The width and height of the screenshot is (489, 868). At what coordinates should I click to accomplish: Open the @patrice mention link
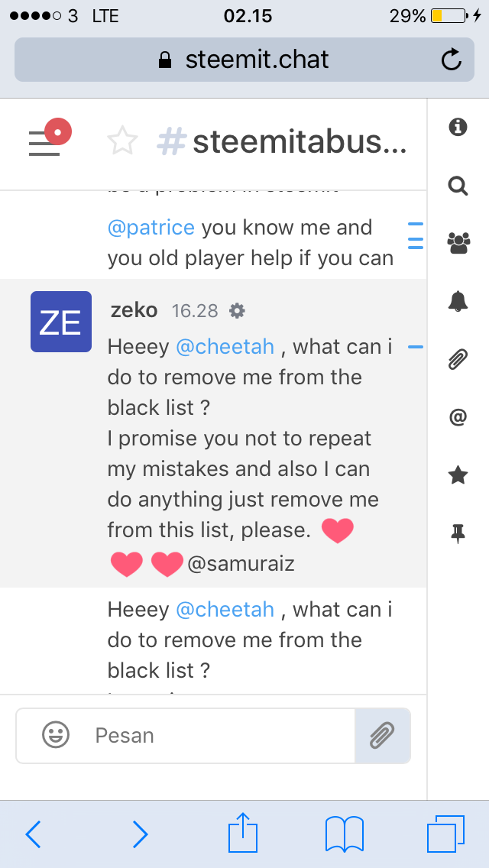[151, 228]
